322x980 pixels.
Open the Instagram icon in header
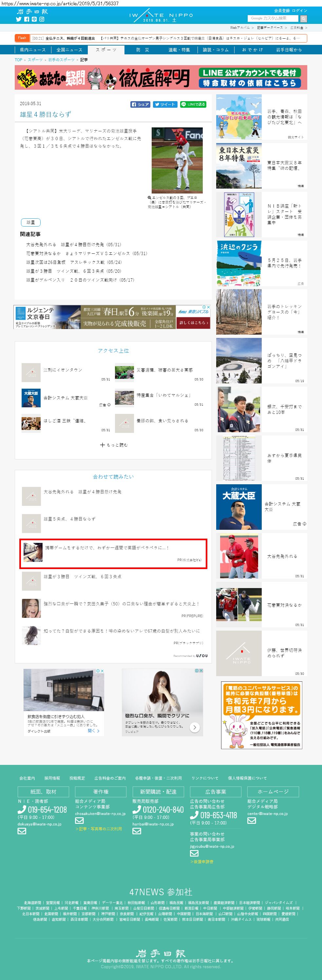pyautogui.click(x=42, y=19)
